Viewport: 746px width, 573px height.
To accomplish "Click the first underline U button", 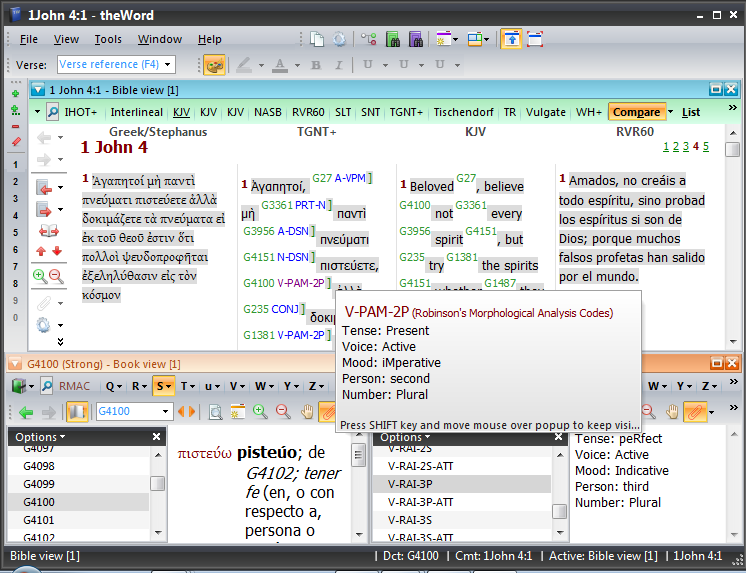I will click(368, 64).
